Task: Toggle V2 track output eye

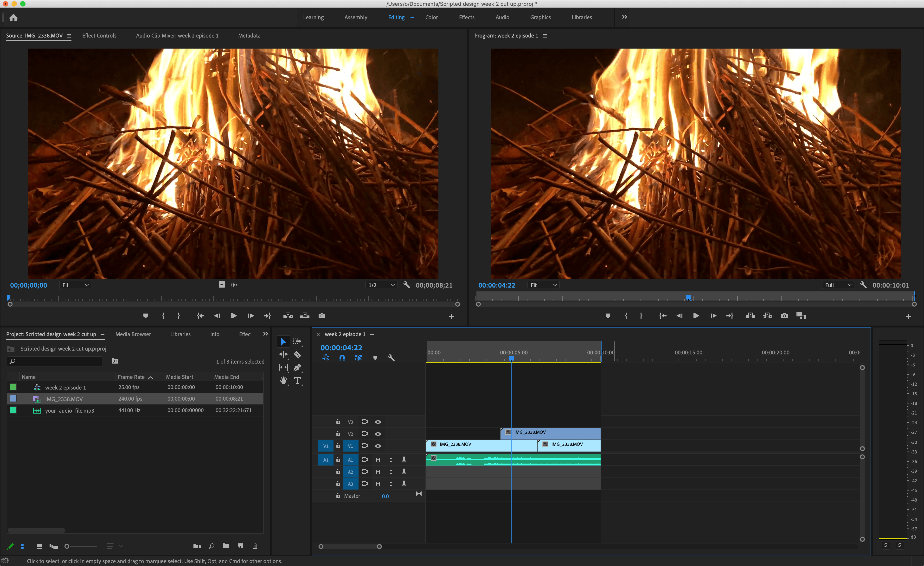Action: pos(378,434)
